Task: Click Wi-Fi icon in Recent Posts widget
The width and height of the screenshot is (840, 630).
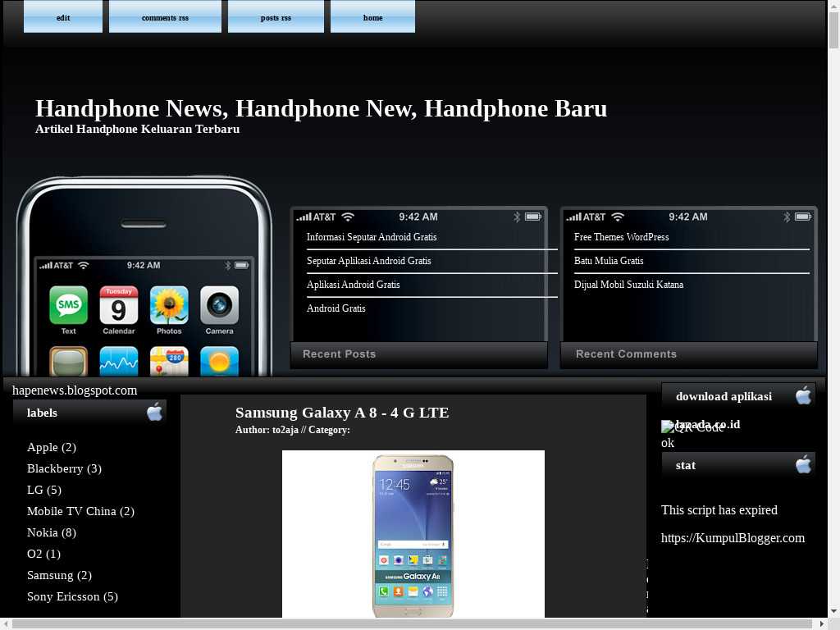Action: click(348, 217)
